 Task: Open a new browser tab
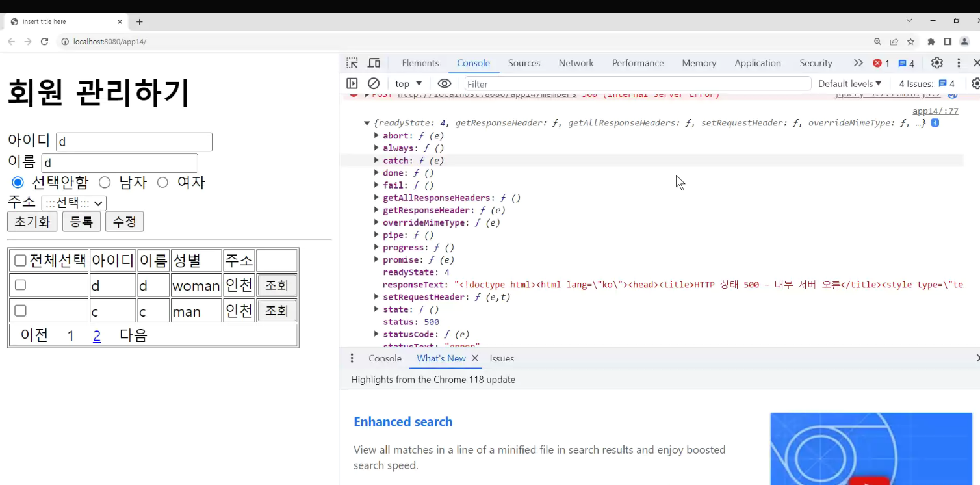139,21
